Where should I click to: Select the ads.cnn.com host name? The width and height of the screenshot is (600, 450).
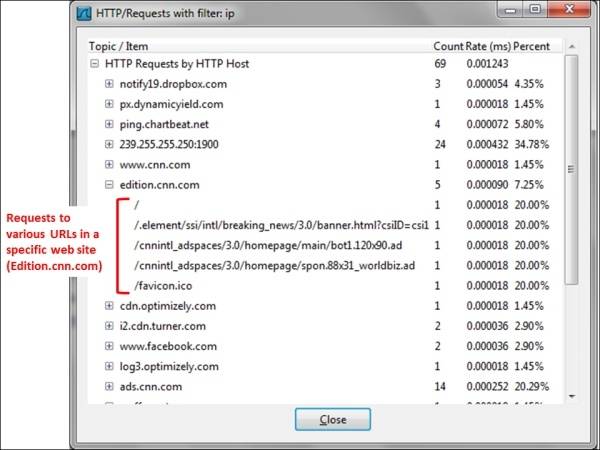click(x=151, y=386)
